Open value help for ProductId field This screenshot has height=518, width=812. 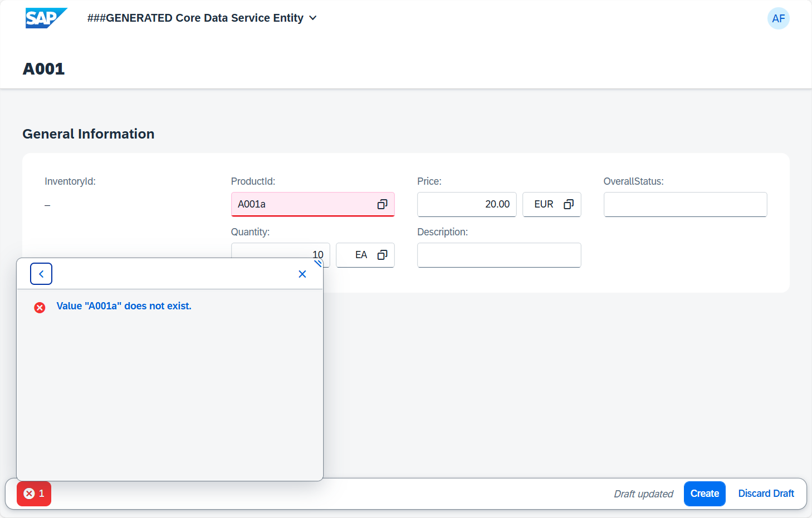pyautogui.click(x=382, y=204)
